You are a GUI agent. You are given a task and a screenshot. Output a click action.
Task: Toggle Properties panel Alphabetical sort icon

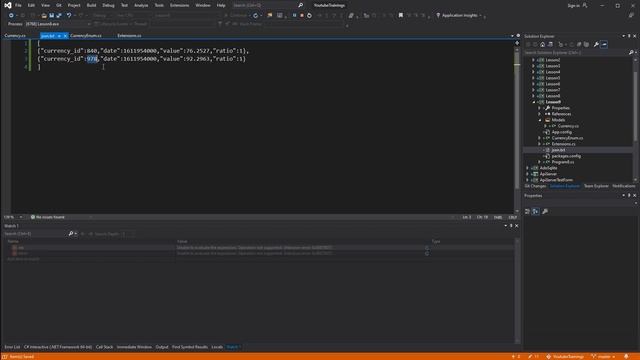536,211
